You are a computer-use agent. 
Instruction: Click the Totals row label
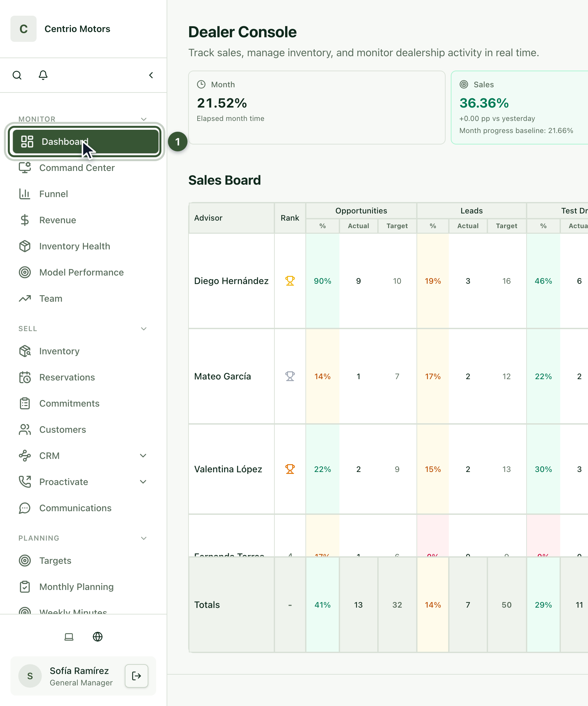tap(207, 605)
